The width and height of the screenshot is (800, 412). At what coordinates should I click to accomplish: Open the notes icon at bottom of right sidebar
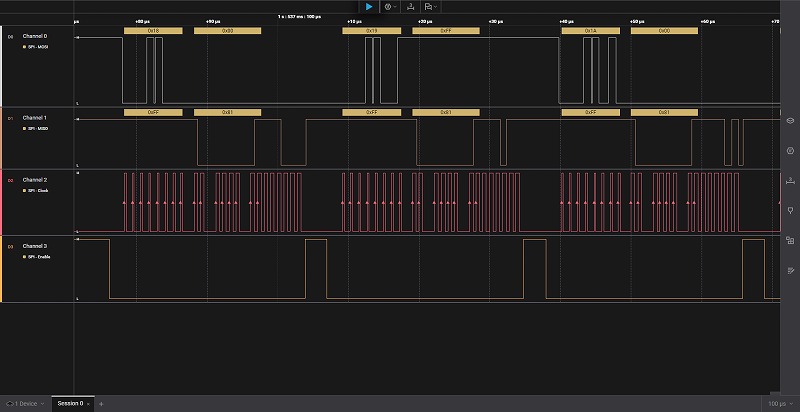tap(790, 270)
